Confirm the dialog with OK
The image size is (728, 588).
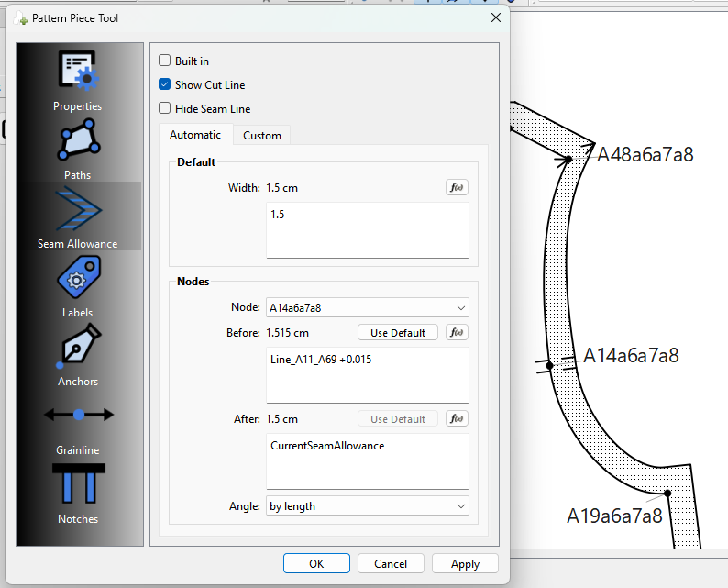coord(316,564)
